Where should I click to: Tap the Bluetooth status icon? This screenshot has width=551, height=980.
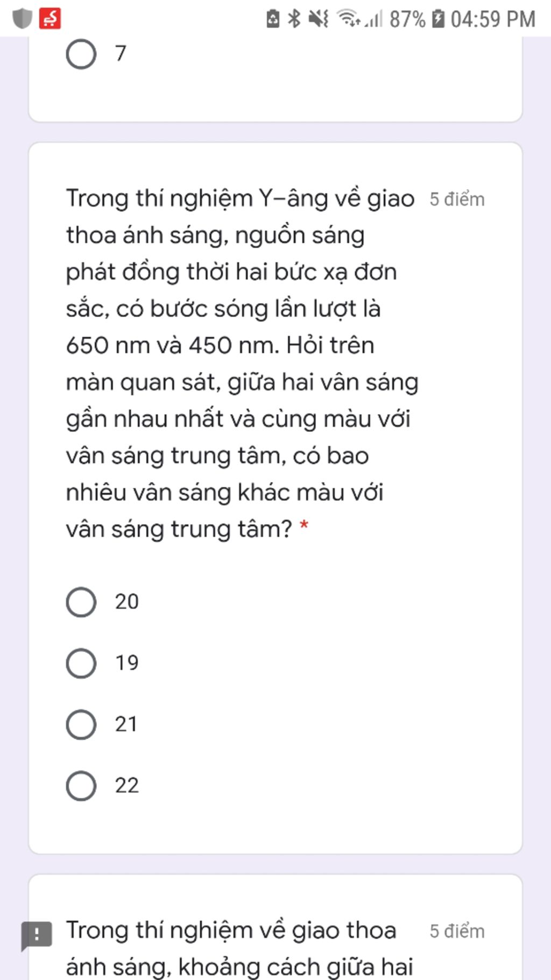[x=294, y=19]
